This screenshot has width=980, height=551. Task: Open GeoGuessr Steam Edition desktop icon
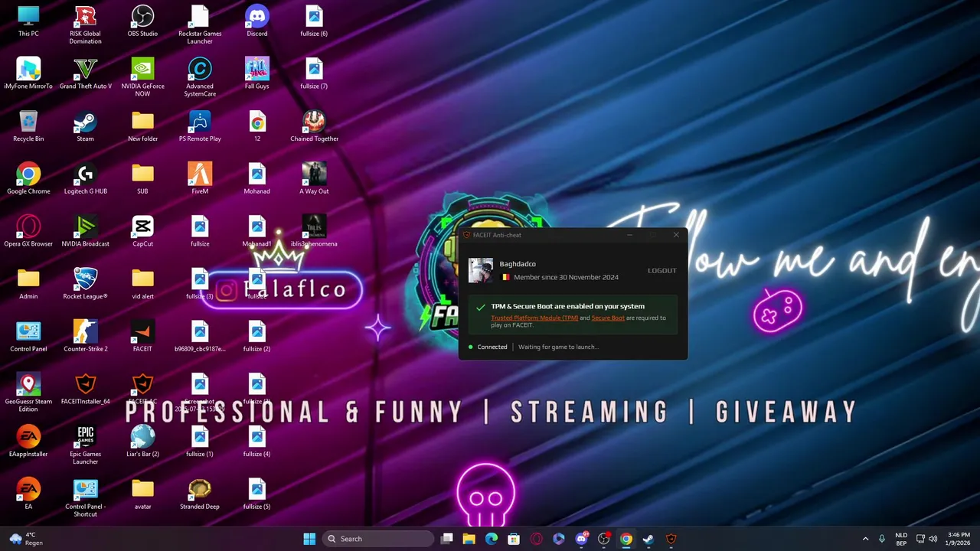pos(28,393)
